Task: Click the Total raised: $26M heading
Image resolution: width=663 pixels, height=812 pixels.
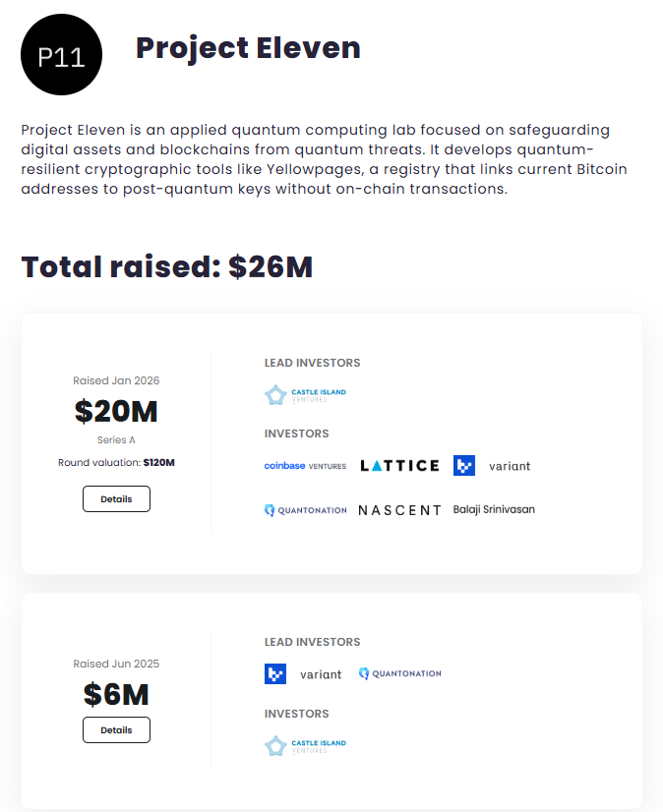Action: pyautogui.click(x=167, y=266)
